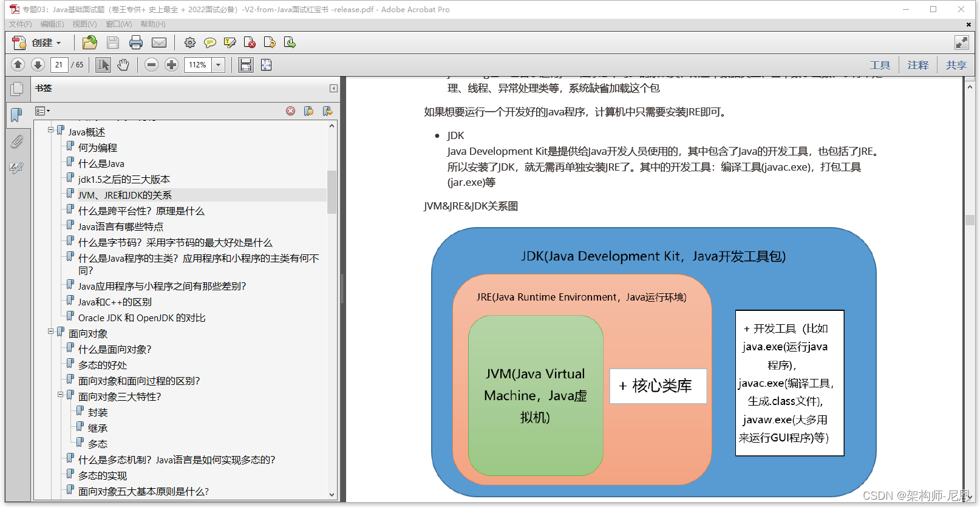The height and width of the screenshot is (507, 980).
Task: Jump to bookmark 何为编程
Action: (98, 148)
